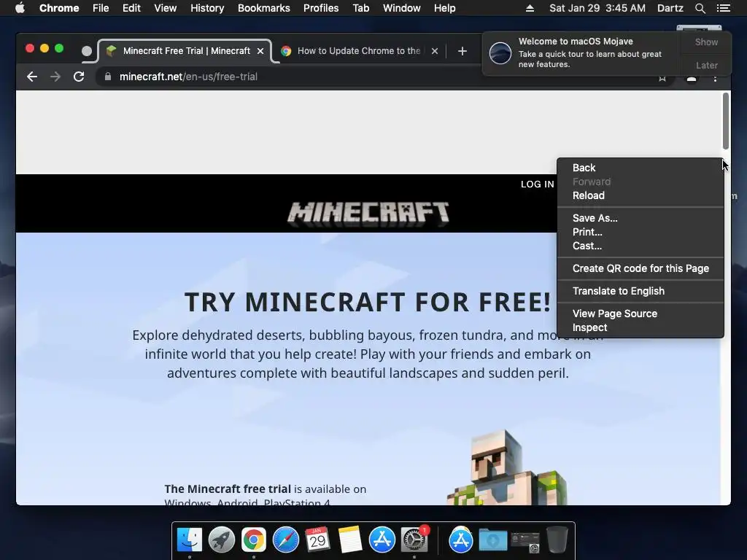Viewport: 747px width, 560px height.
Task: Click the Chrome profile avatar icon
Action: [x=692, y=77]
